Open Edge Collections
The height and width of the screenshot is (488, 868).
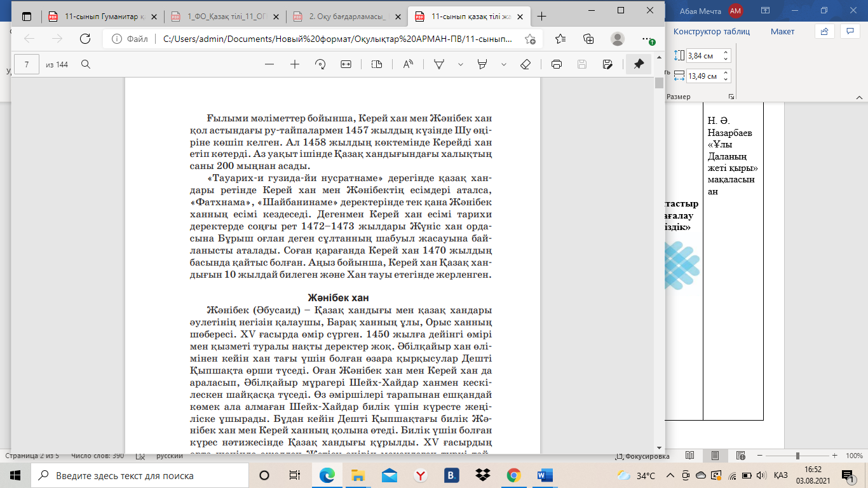[x=588, y=39]
